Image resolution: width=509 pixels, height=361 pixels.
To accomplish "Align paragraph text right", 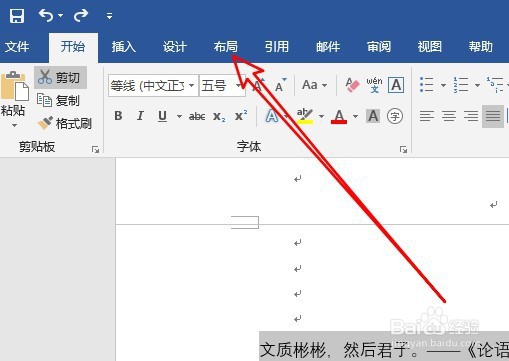I will (x=471, y=116).
